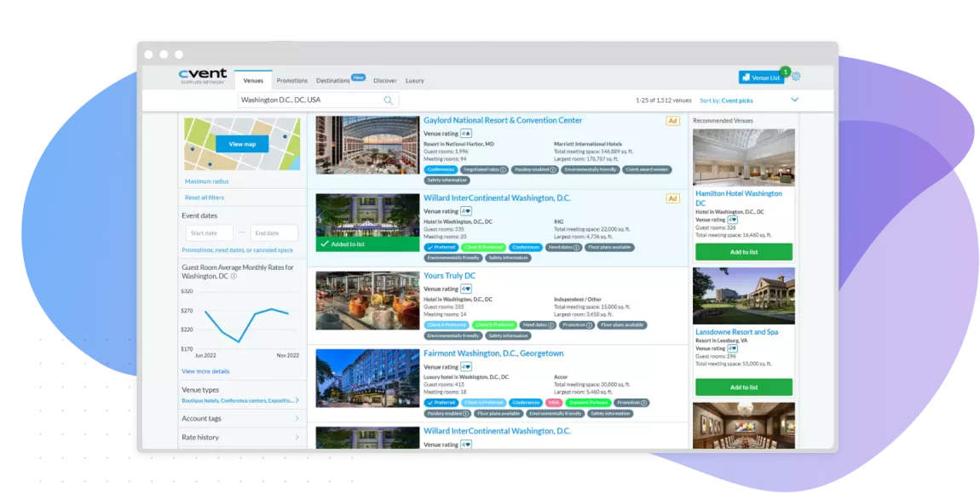Click the 'Marriott International Hotels' text

587,145
